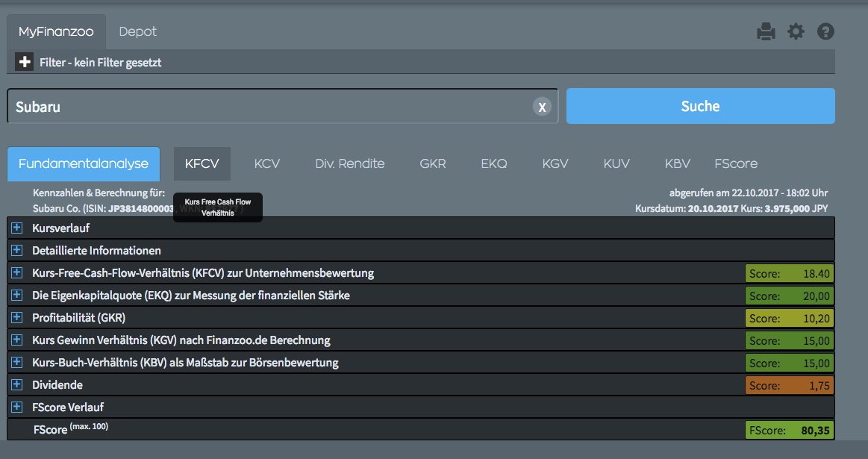
Task: Open help using the question mark icon
Action: click(824, 31)
